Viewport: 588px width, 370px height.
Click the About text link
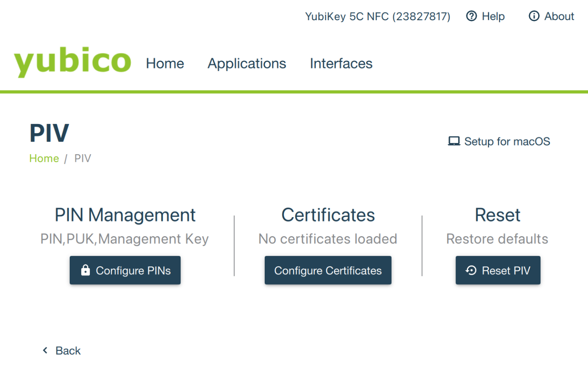pos(559,16)
